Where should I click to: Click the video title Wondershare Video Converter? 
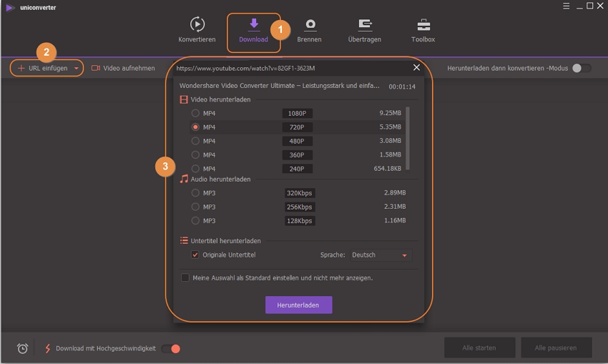tap(279, 86)
